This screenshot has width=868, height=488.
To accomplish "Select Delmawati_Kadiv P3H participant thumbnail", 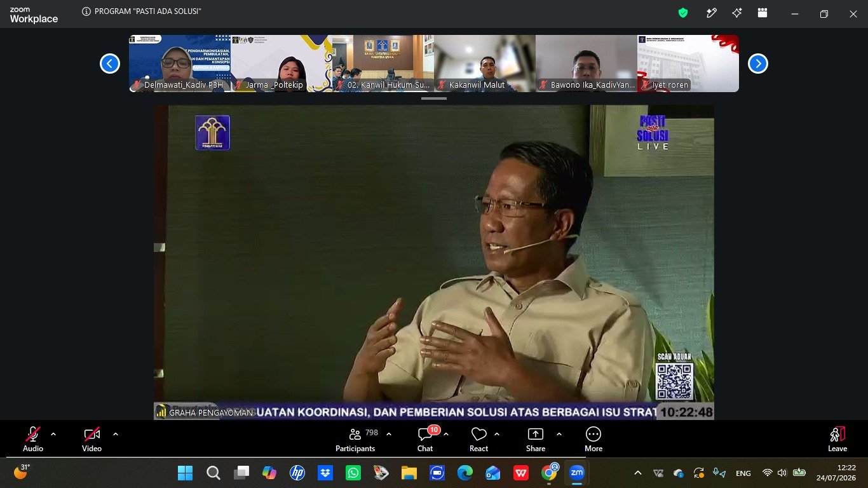I will (180, 64).
